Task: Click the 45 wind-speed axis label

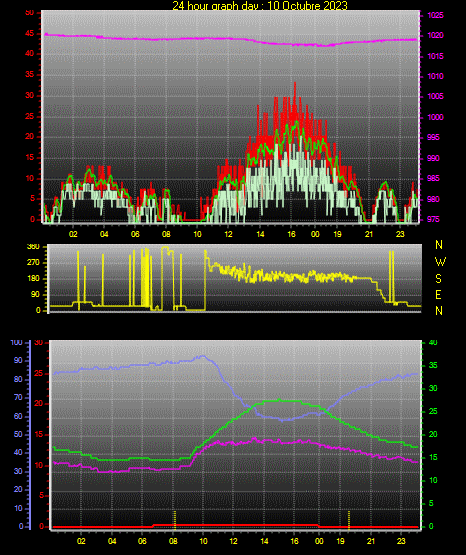Action: point(30,34)
